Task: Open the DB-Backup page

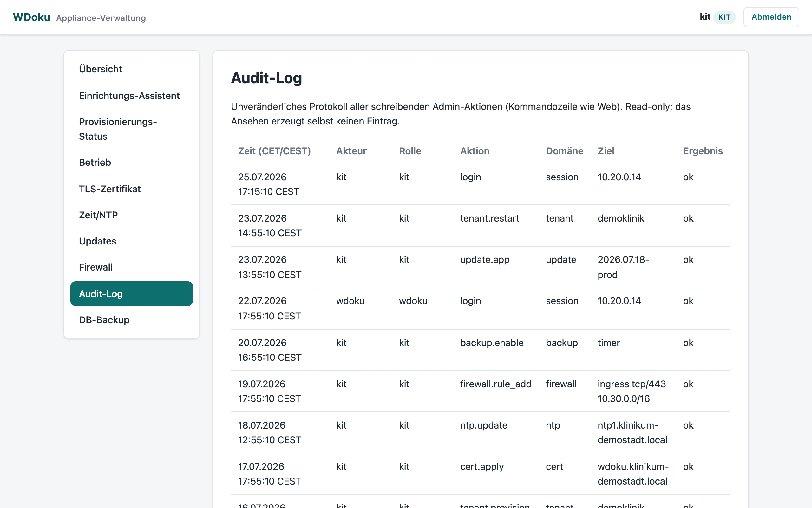Action: pyautogui.click(x=132, y=320)
